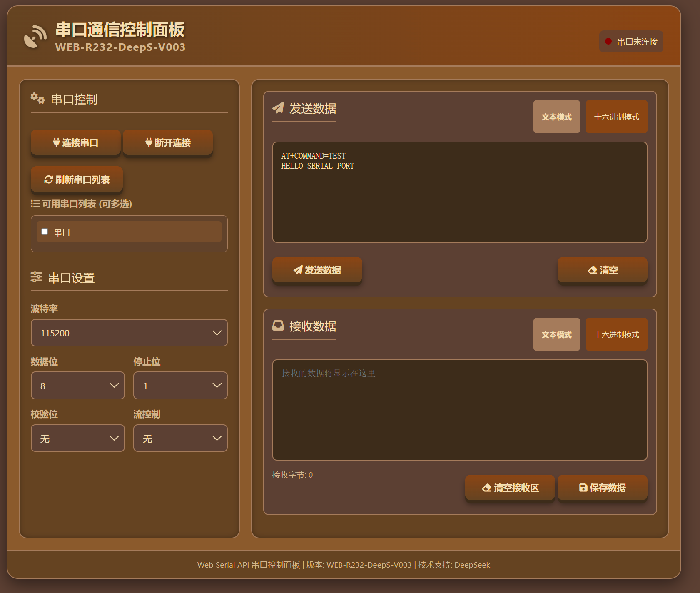Open the 停止位 dropdown showing 1
Viewport: 700px width, 593px height.
[180, 386]
